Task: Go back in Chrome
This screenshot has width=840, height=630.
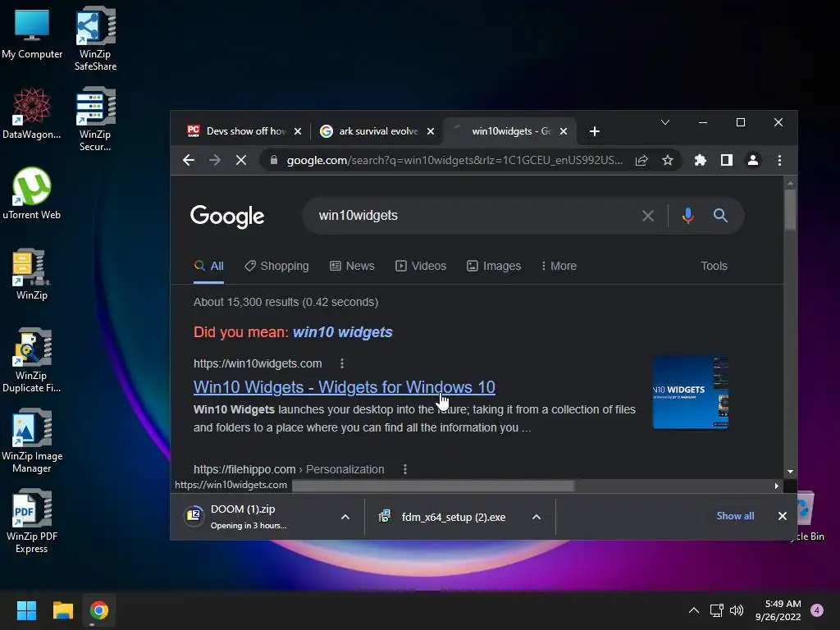Action: pyautogui.click(x=188, y=160)
